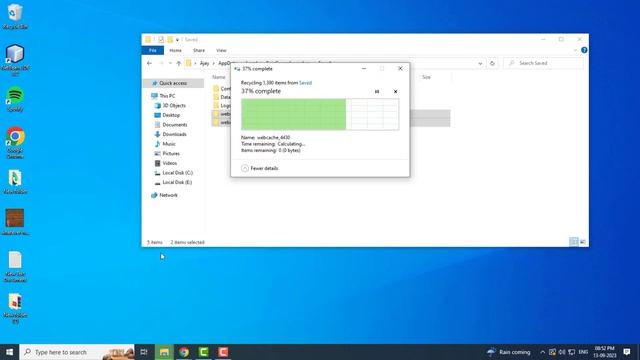
Task: Open Pictures in navigation pane
Action: [x=171, y=153]
